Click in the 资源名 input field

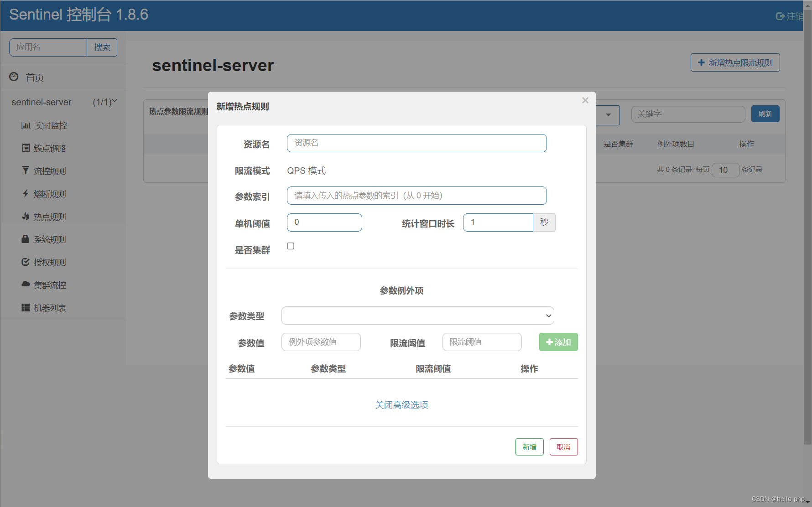(x=416, y=143)
